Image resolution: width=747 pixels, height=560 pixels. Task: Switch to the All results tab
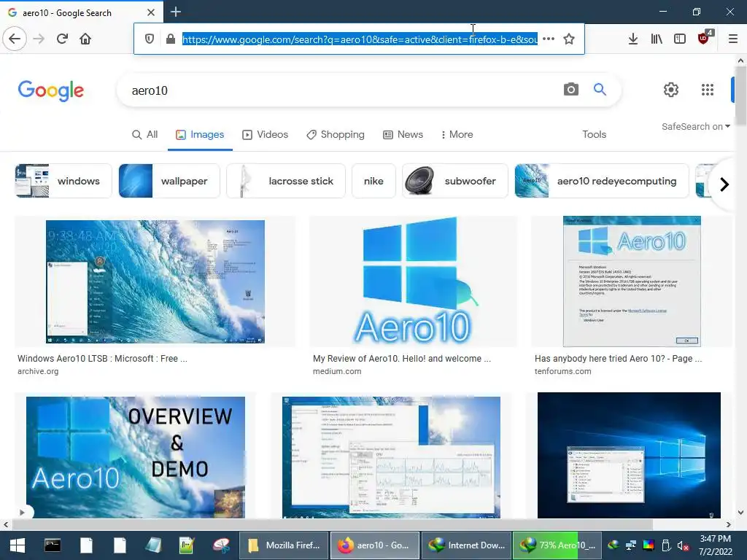click(x=145, y=135)
